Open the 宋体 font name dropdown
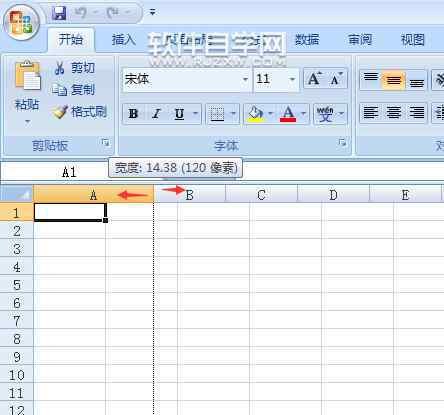444x415 pixels. click(x=245, y=79)
